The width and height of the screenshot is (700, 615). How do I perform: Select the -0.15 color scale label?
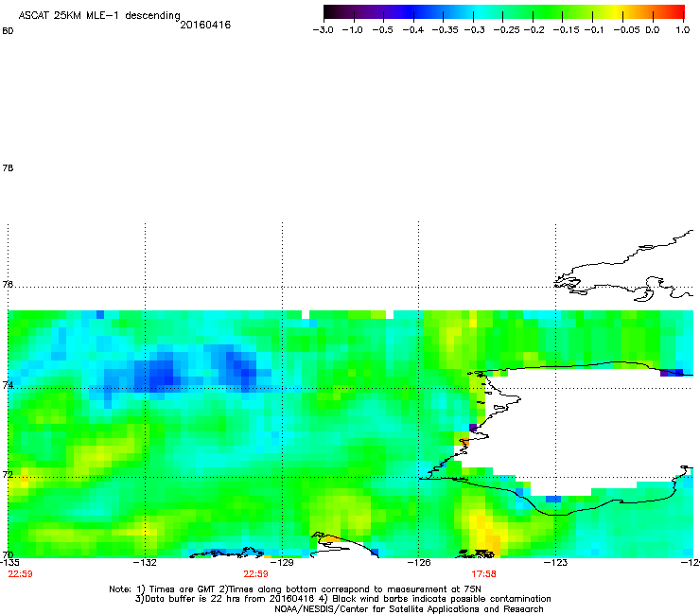coord(566,30)
